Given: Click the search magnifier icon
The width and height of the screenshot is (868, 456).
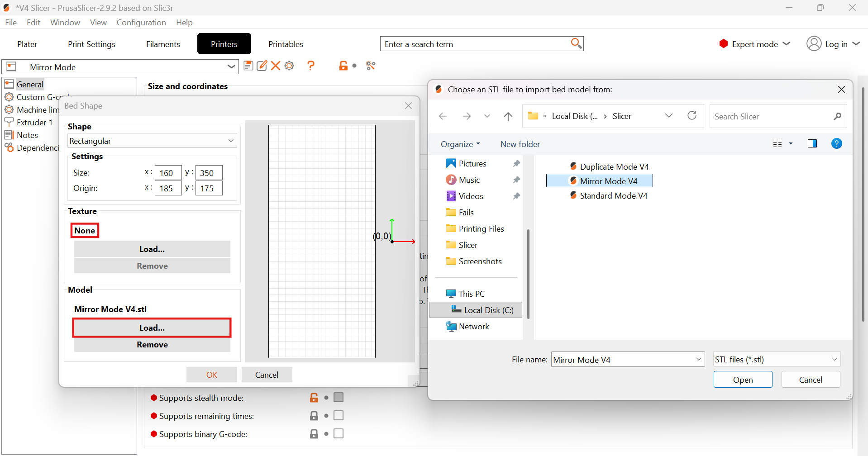Looking at the screenshot, I should [x=576, y=43].
